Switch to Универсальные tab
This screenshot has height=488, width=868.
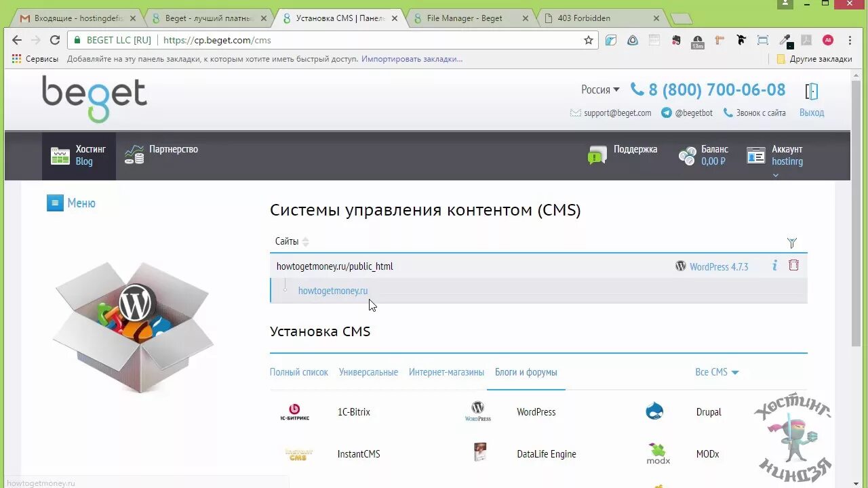click(x=368, y=372)
